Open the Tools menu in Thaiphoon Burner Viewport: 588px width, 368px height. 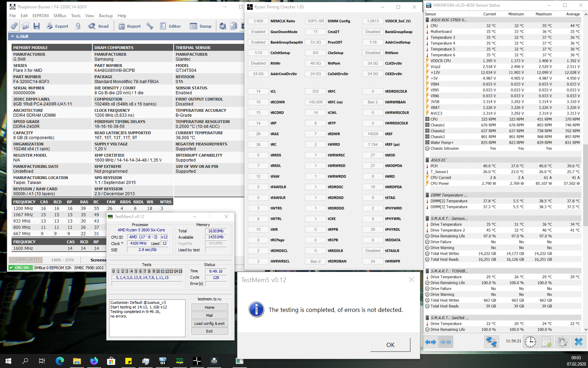tap(76, 16)
